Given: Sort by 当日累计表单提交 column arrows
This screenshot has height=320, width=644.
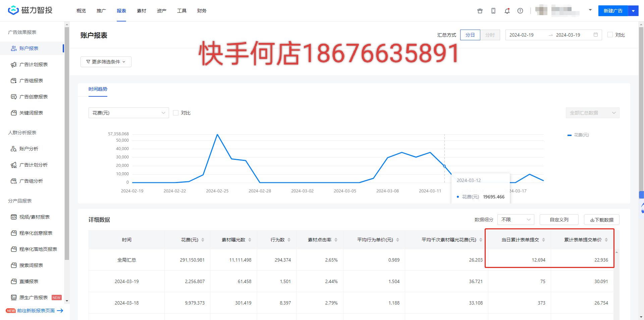Looking at the screenshot, I should point(543,240).
